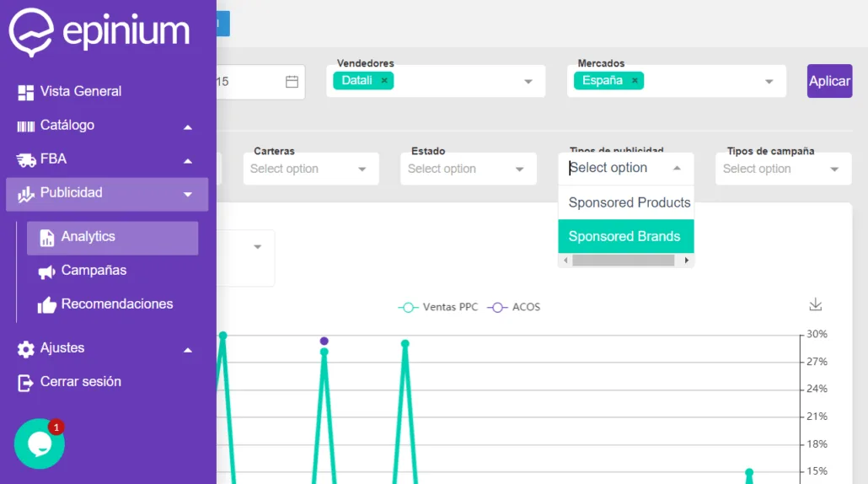
Task: Open the Analytics page
Action: pos(112,238)
